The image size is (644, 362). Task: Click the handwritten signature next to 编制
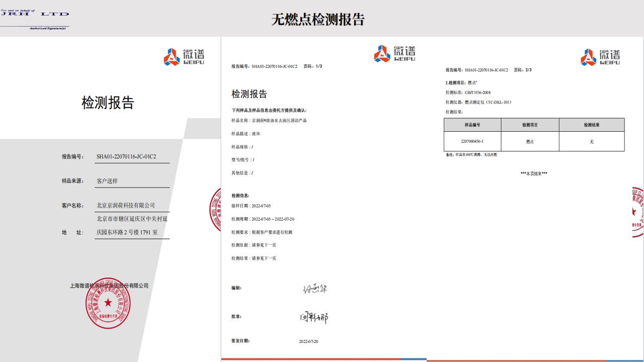[314, 289]
